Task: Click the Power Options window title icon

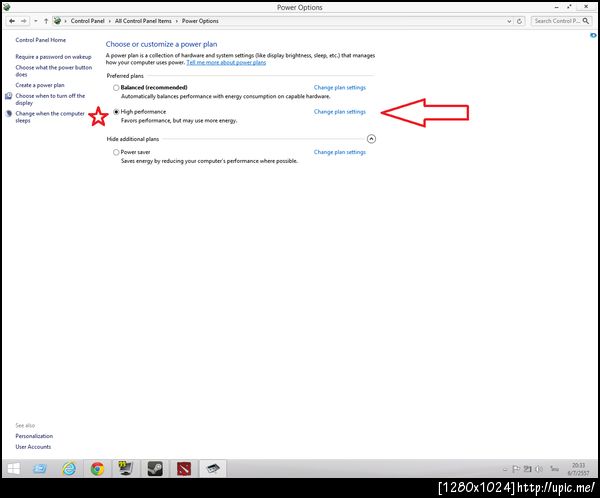Action: point(7,7)
